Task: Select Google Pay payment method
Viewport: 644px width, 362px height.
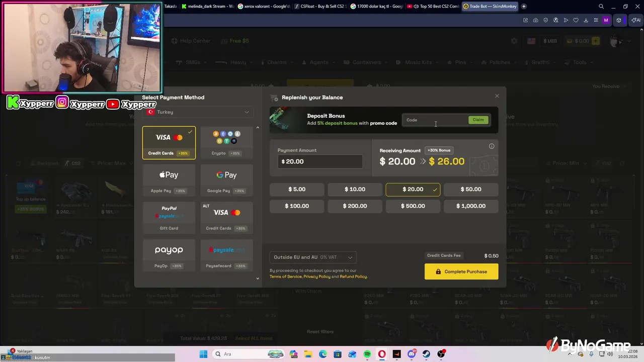Action: [226, 180]
